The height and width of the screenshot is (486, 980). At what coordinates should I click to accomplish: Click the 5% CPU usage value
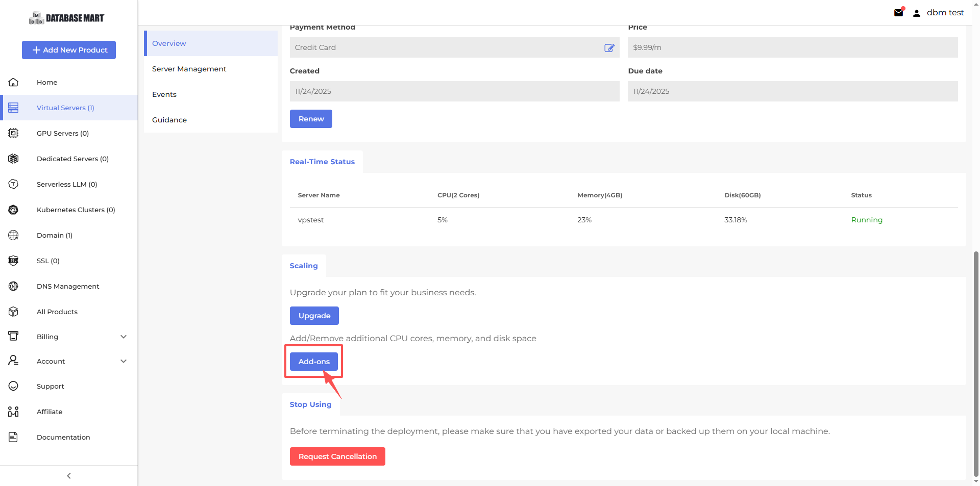[443, 220]
